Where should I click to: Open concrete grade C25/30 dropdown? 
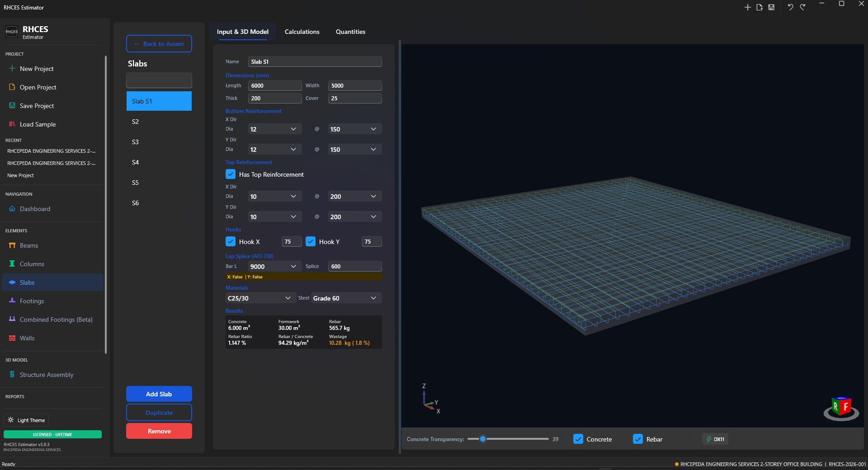point(260,298)
